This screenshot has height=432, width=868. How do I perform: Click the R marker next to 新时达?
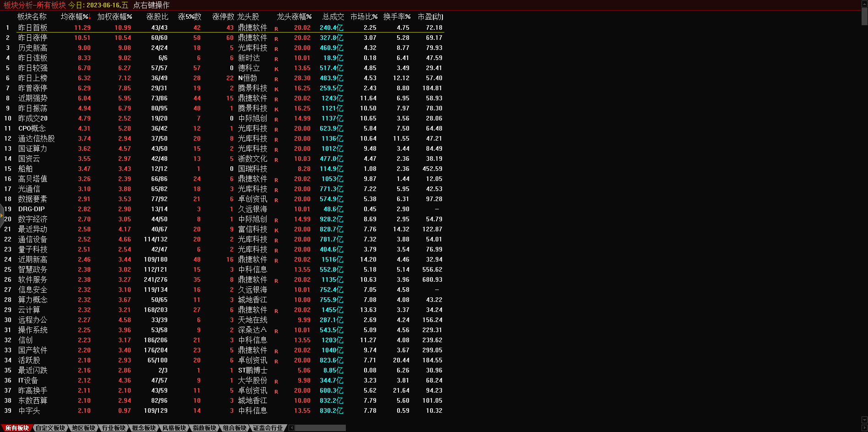(276, 59)
